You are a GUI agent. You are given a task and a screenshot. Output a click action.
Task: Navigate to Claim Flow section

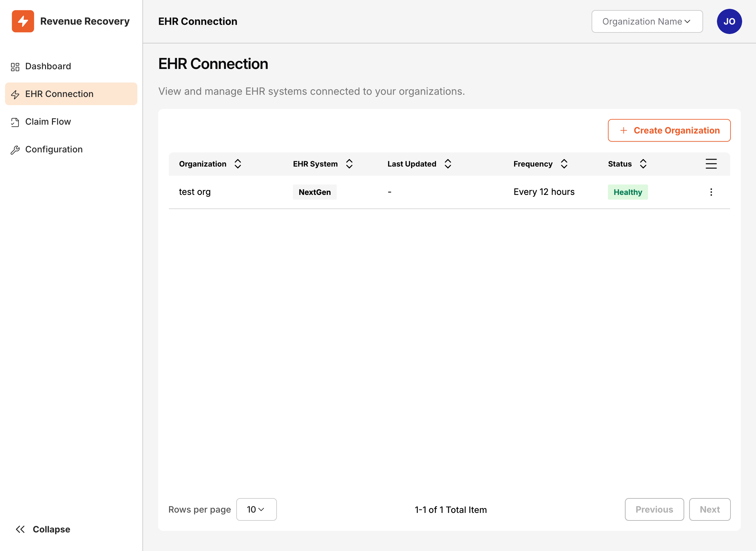(x=48, y=122)
